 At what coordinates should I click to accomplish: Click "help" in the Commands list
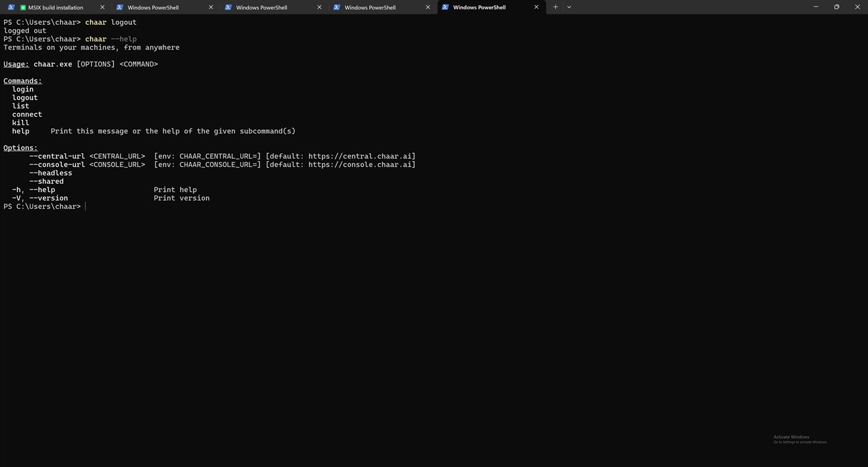pos(20,131)
